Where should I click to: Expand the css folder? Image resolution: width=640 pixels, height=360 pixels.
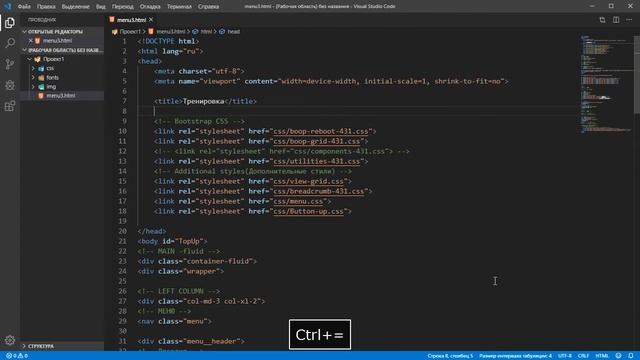click(x=50, y=68)
